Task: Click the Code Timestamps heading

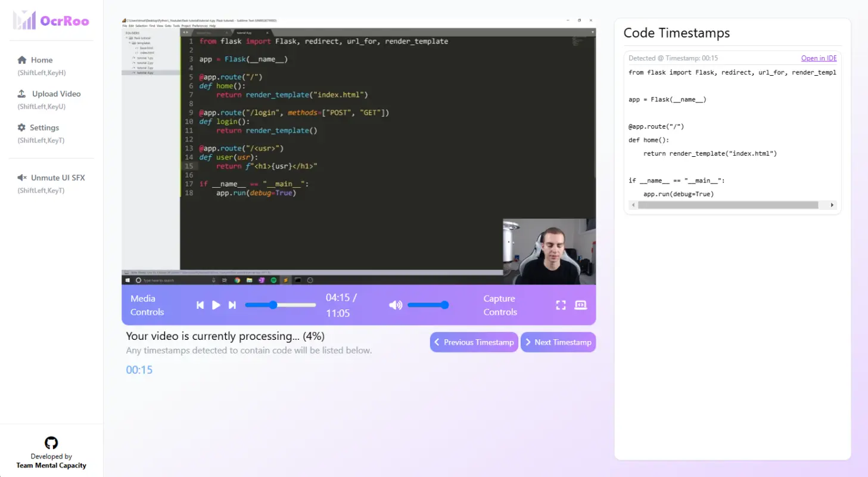Action: [677, 33]
